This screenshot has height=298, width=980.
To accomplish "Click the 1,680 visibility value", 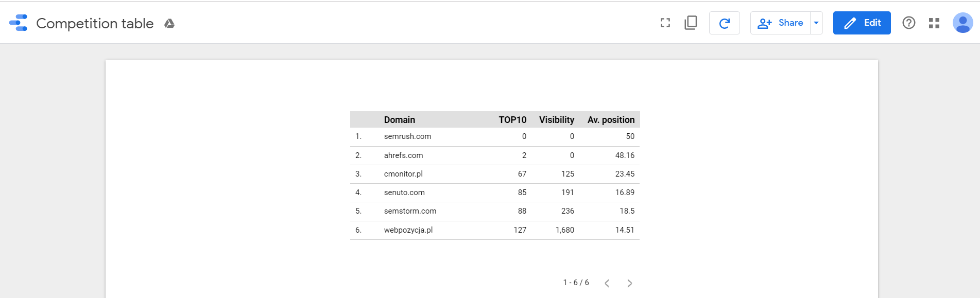I will (x=565, y=230).
